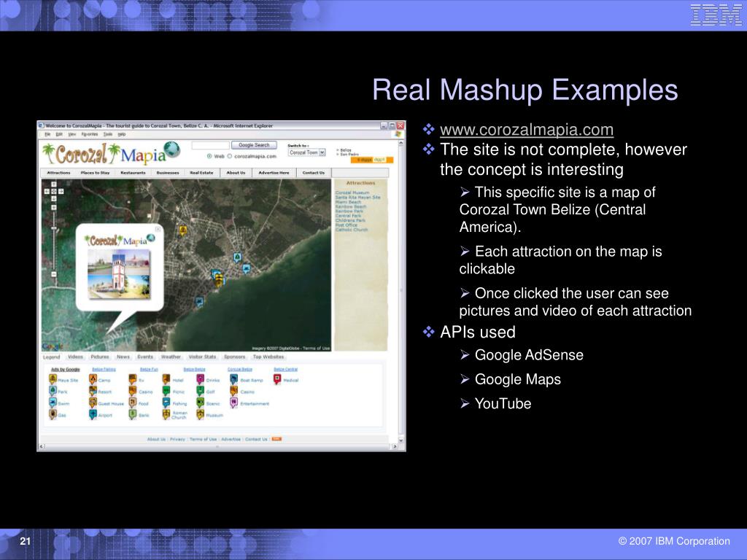Switch to the Top Websites tab
The width and height of the screenshot is (747, 560).
[x=268, y=357]
